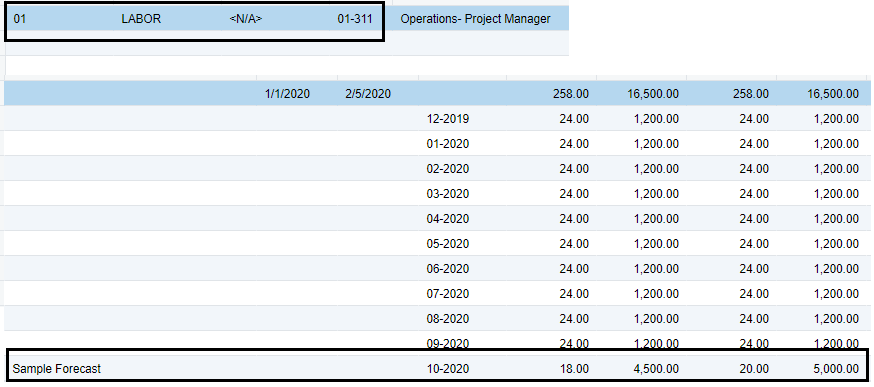Viewport: 874px width, 387px height.
Task: Select the 2/5/2020 end date cell
Action: 368,94
